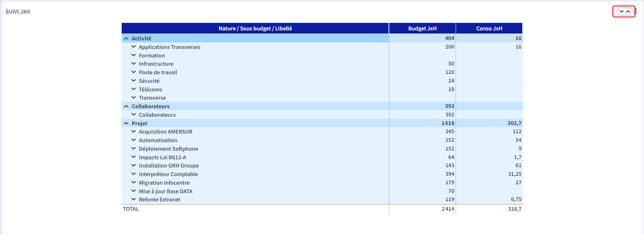
Task: Click the Budget JxH column header
Action: [422, 28]
